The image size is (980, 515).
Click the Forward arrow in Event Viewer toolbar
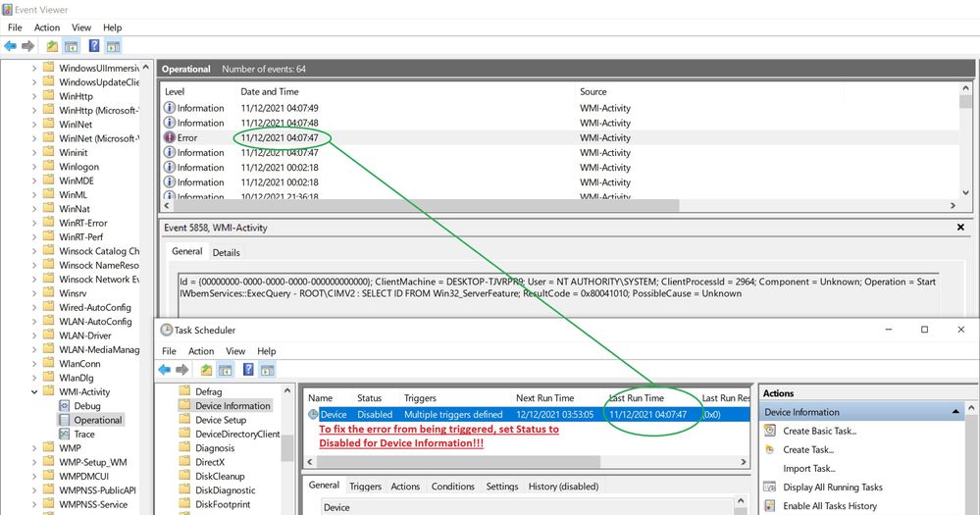(27, 46)
